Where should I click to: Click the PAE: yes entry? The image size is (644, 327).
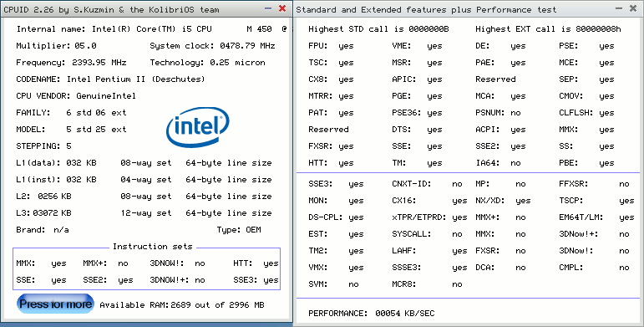(x=500, y=63)
